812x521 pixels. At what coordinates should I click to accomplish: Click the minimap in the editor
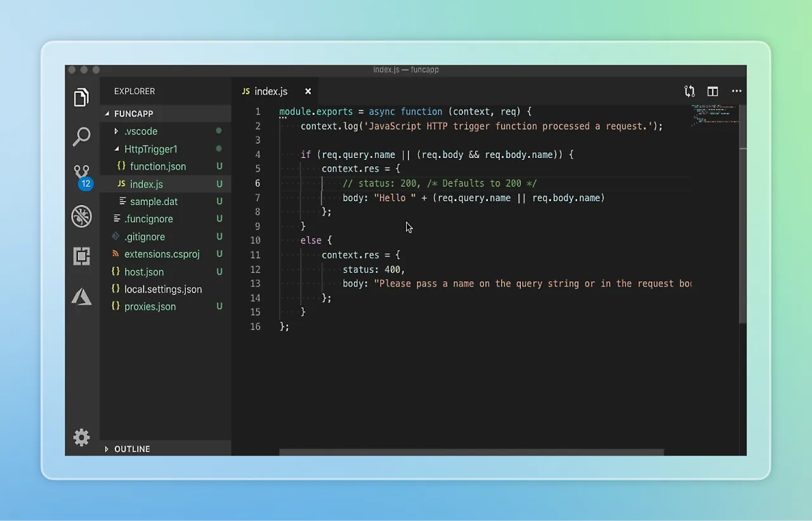[715, 116]
